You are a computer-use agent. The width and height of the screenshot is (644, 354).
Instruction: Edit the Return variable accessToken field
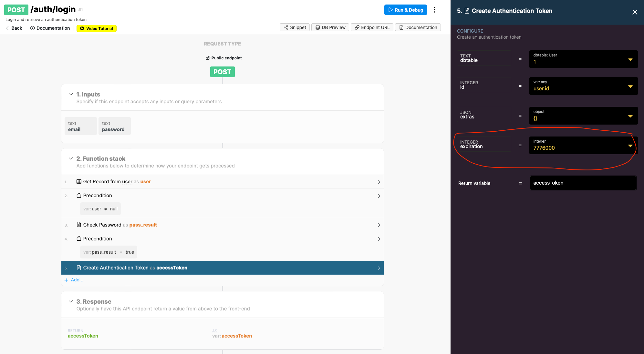[583, 183]
